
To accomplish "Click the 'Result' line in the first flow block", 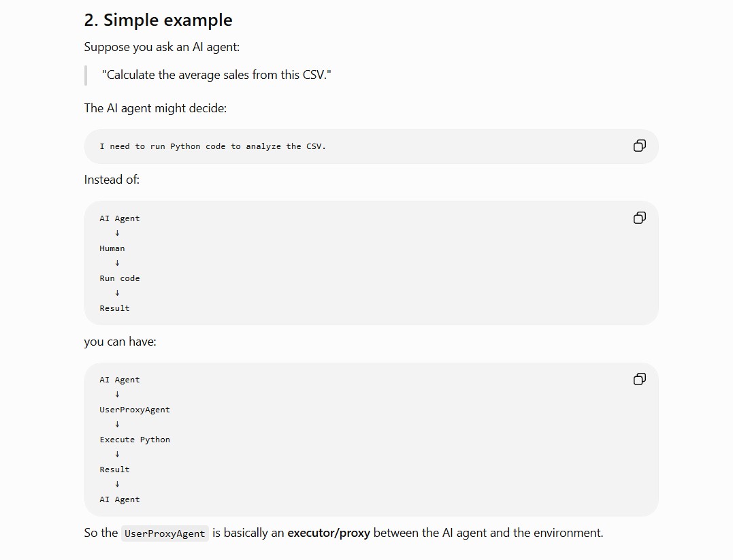I will click(114, 308).
